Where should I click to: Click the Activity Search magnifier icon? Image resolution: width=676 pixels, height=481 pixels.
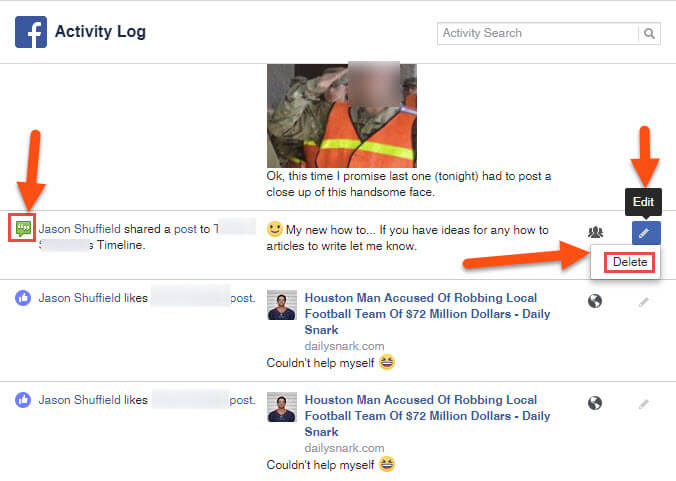point(649,33)
